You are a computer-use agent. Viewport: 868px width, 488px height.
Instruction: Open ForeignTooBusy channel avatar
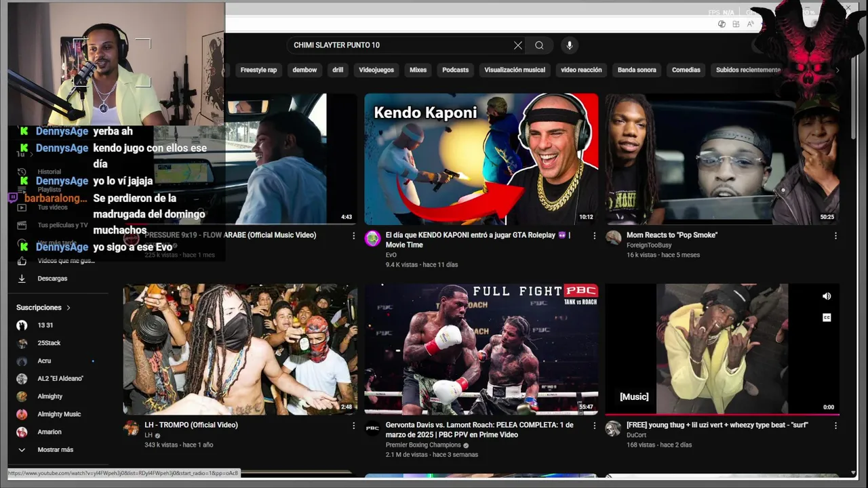[x=613, y=238]
